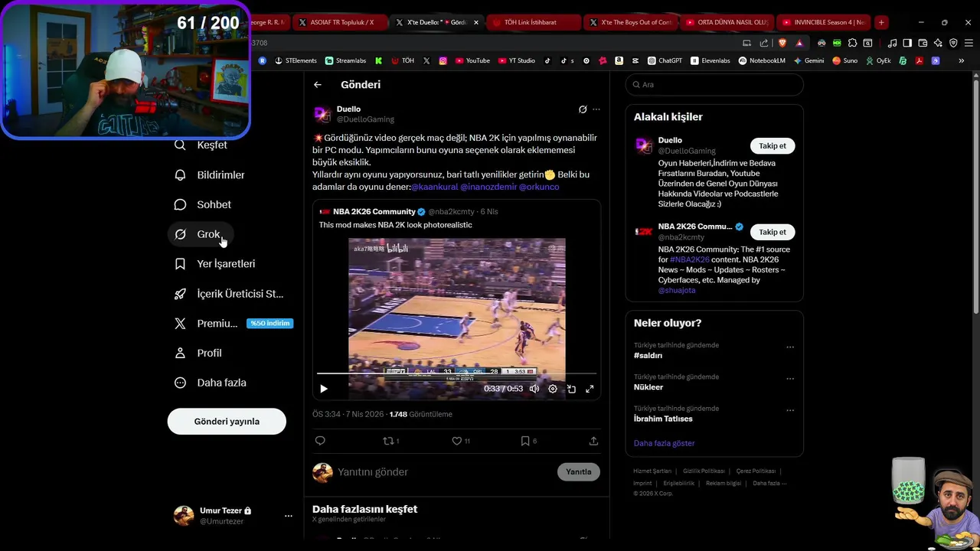The height and width of the screenshot is (551, 980).
Task: Click the Brave Shields lion icon
Action: pyautogui.click(x=782, y=43)
